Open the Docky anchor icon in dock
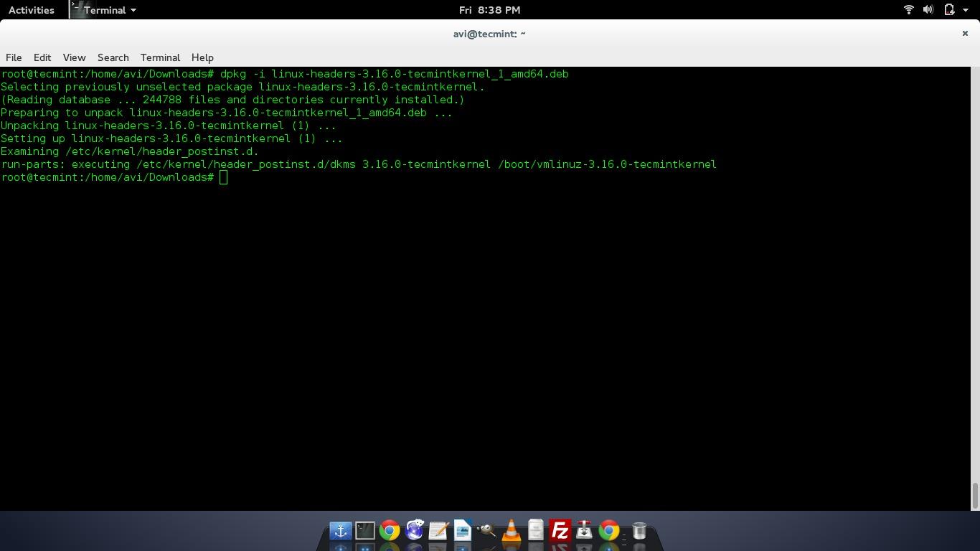Screen dimensions: 980x551 [340, 530]
